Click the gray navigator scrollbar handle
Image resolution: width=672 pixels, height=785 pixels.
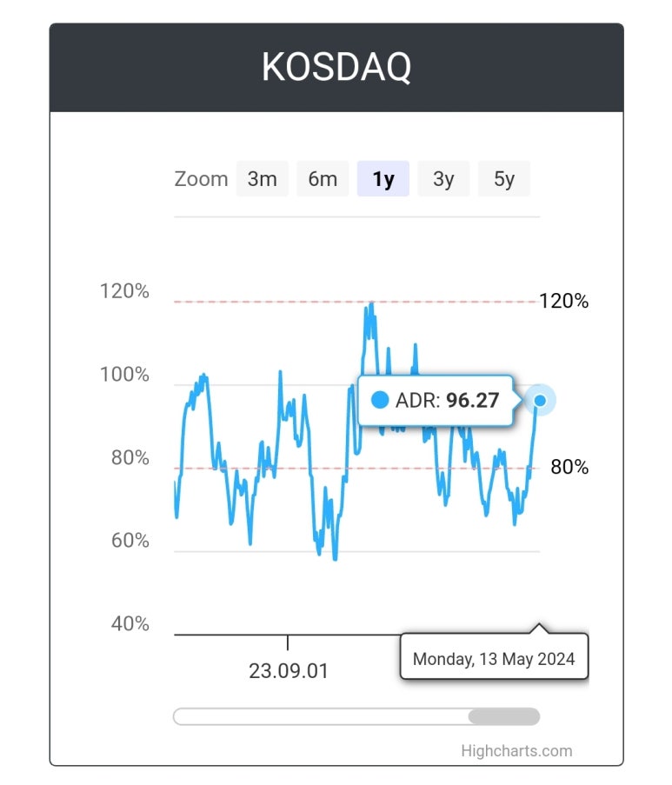(503, 716)
